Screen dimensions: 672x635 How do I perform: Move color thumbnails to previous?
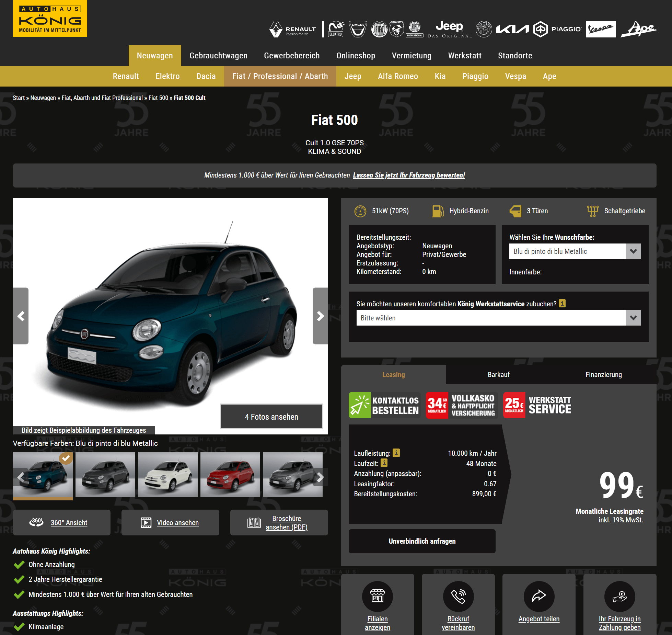[x=21, y=477]
